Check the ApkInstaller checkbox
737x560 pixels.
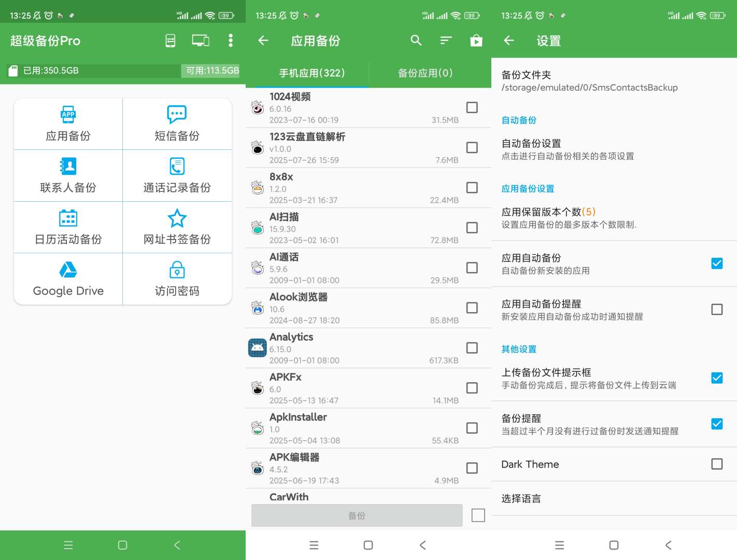[472, 428]
